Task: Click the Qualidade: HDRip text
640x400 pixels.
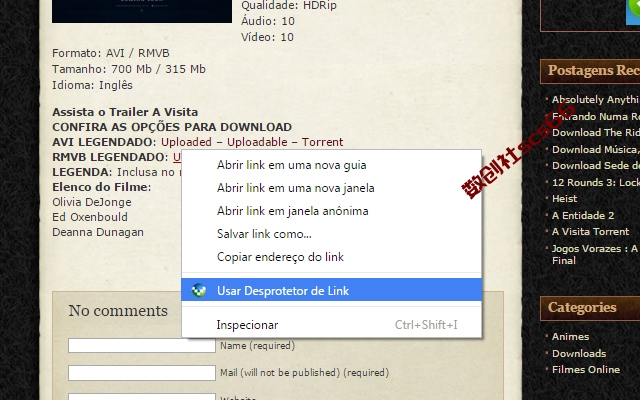Action: pyautogui.click(x=289, y=6)
